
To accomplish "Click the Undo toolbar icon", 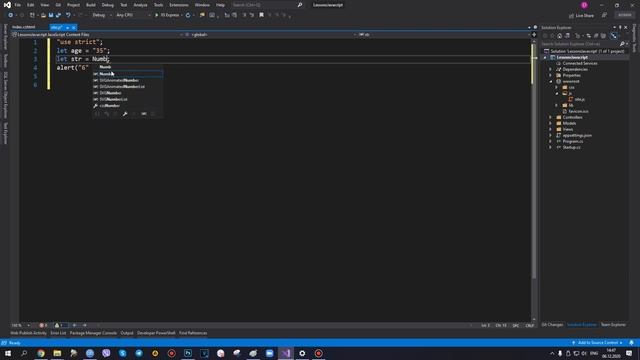I will click(68, 15).
